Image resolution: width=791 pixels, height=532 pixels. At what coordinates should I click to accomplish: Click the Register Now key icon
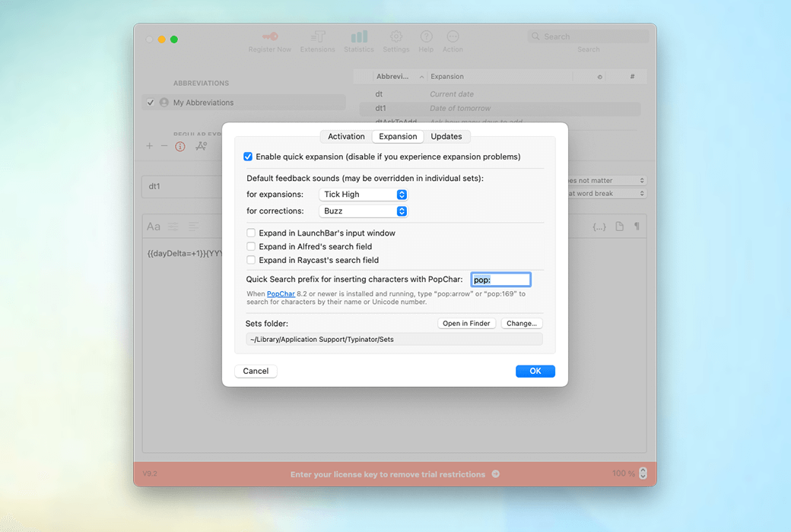[x=269, y=36]
